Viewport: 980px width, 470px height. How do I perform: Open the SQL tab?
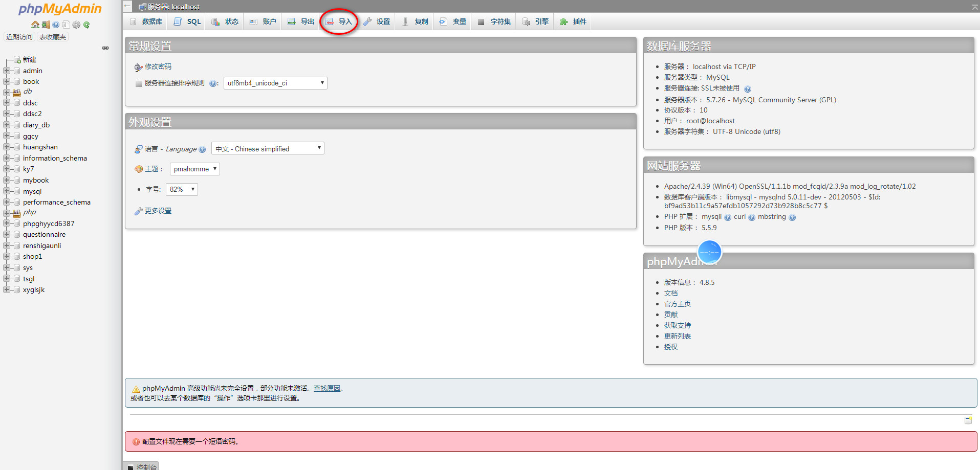(x=187, y=21)
